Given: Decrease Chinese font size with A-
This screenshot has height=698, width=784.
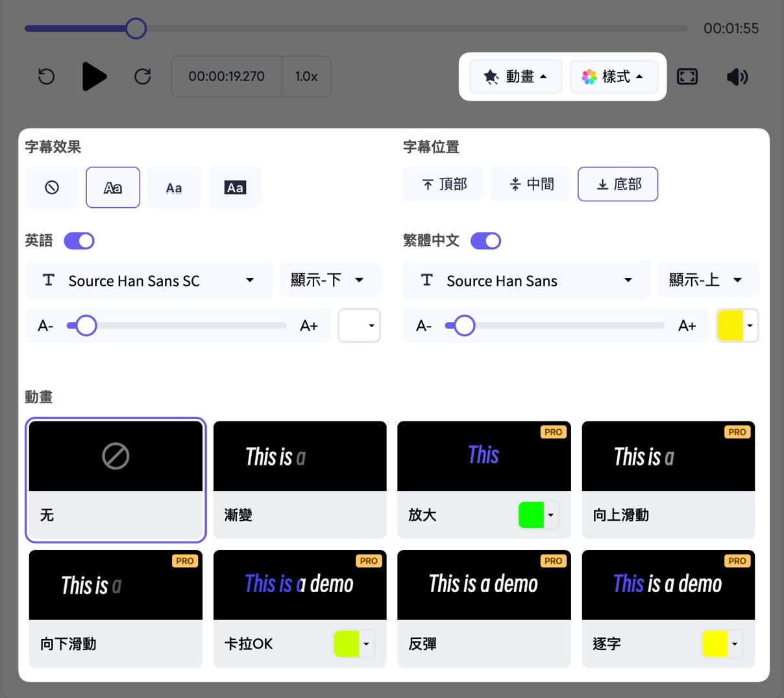Looking at the screenshot, I should click(424, 326).
